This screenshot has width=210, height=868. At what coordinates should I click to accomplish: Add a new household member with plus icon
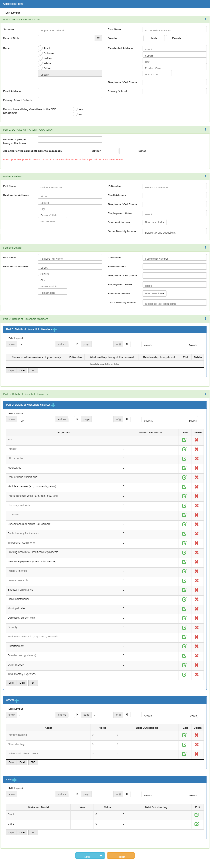[55, 330]
